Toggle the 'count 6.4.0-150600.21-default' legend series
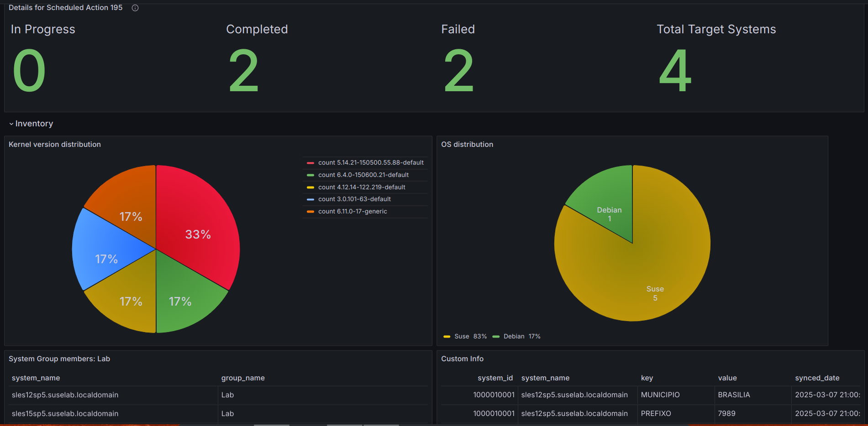 [363, 175]
